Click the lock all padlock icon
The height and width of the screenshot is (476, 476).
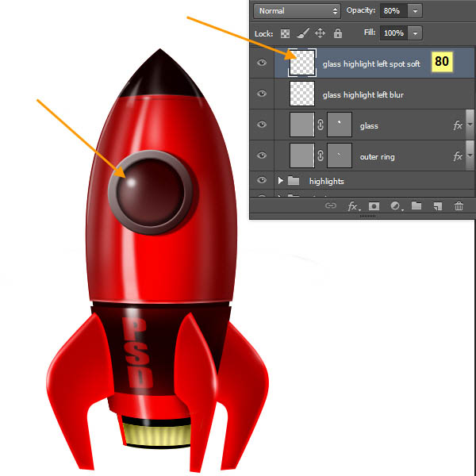(x=338, y=33)
